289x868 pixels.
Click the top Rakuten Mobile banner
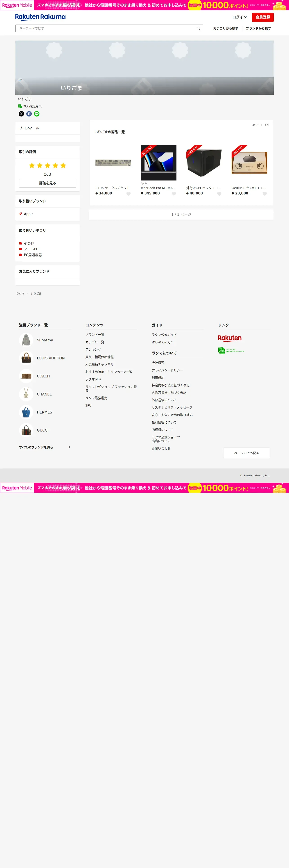144,5
